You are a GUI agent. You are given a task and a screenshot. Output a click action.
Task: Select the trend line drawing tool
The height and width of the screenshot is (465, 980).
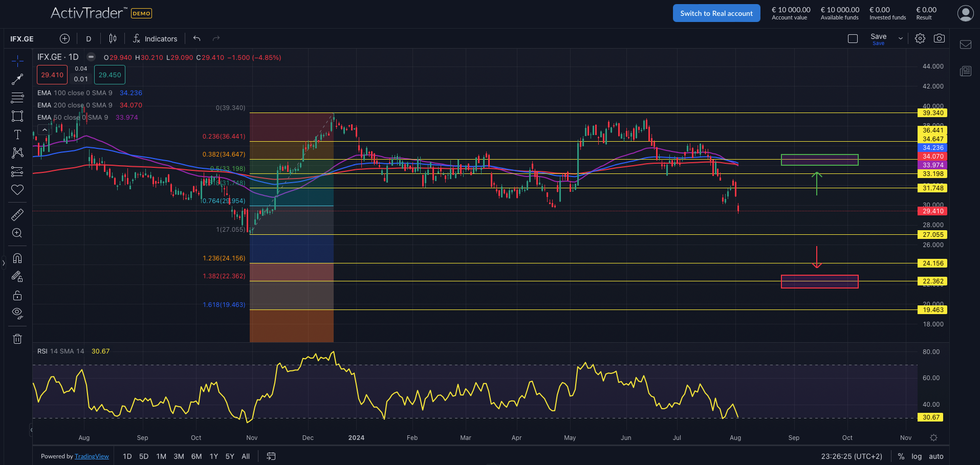click(x=17, y=79)
